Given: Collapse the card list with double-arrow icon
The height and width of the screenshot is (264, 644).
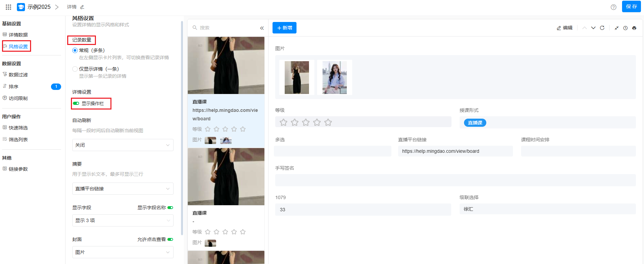Looking at the screenshot, I should click(x=262, y=28).
